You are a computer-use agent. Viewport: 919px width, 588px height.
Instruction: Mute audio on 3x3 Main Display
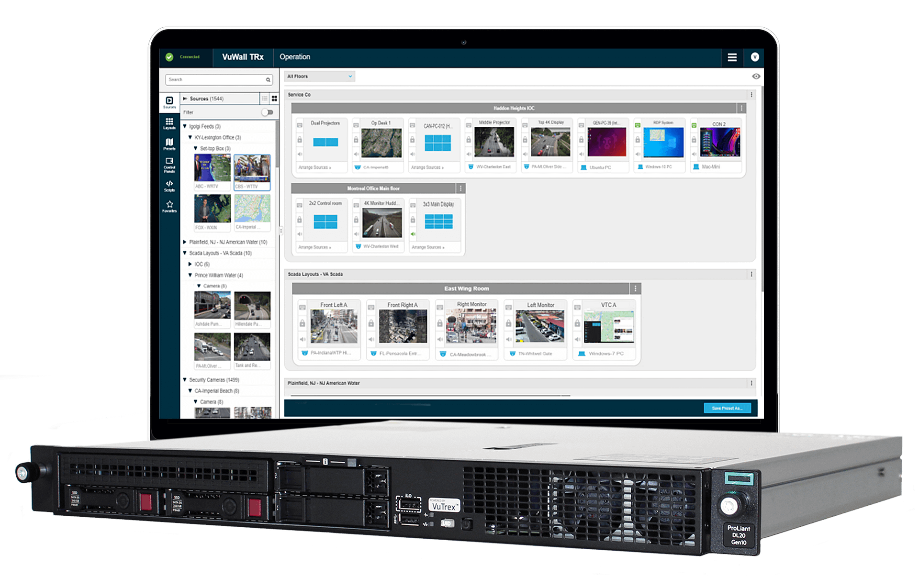tap(413, 234)
